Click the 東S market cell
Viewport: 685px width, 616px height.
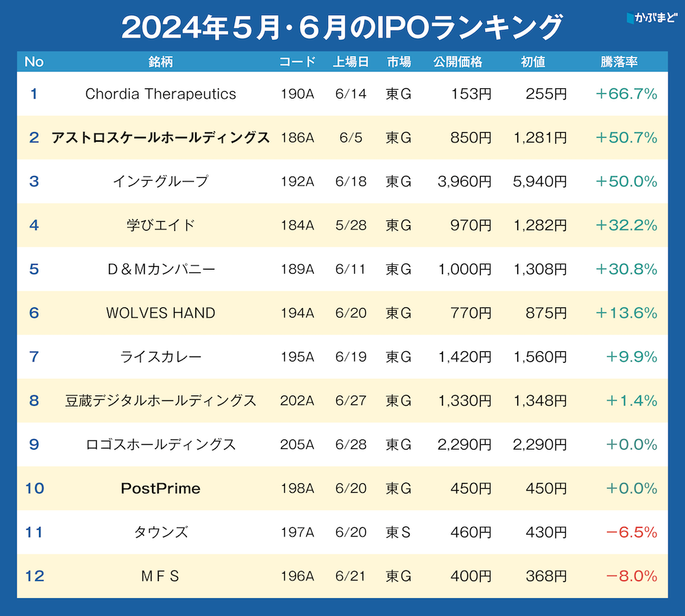pos(398,532)
